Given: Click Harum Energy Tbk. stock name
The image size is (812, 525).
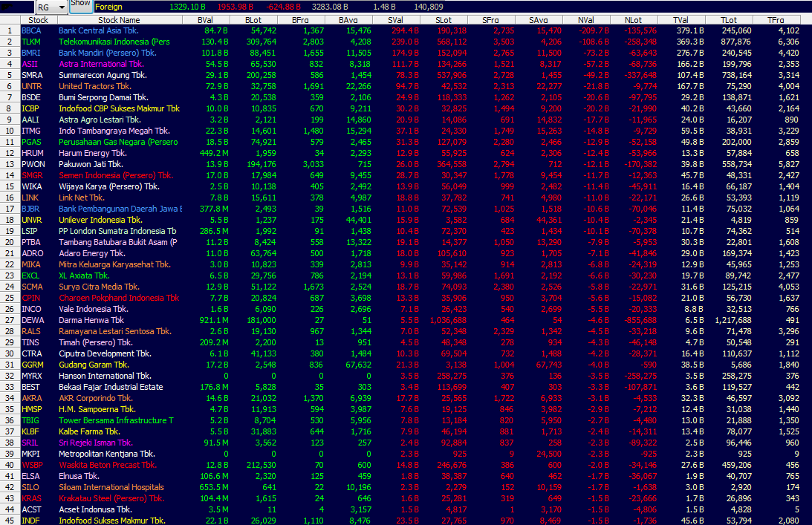Looking at the screenshot, I should [93, 153].
